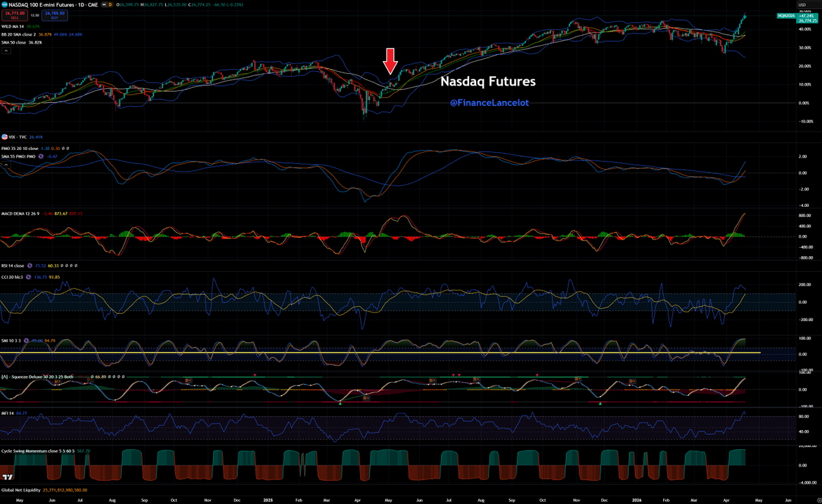Click the TradingView logo in bottom-left
Viewport: 822px width, 504px height.
[x=8, y=478]
